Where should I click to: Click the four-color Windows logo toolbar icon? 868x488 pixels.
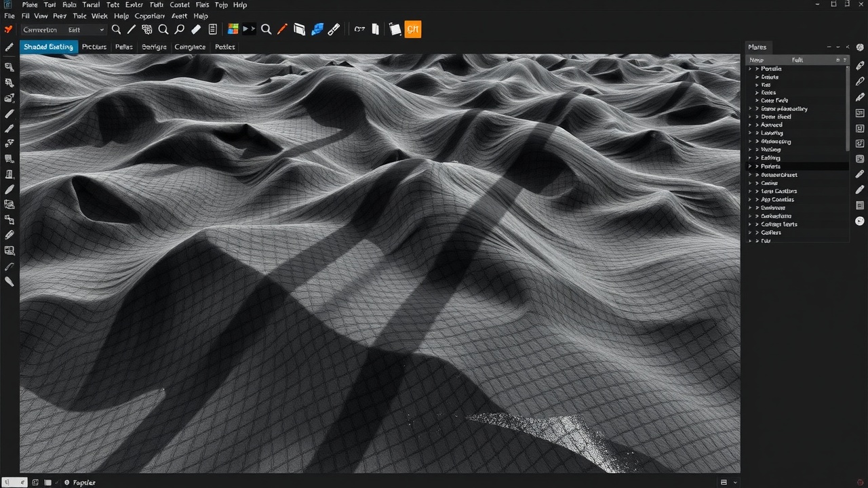[233, 30]
